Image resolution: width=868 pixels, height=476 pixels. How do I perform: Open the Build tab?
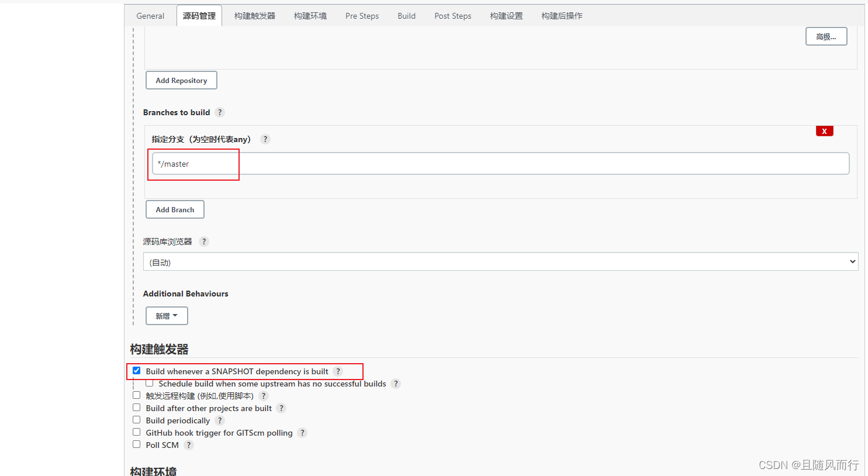point(407,16)
